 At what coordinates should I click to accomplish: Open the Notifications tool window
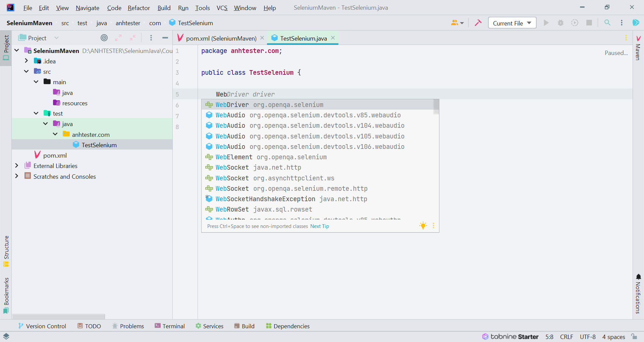click(638, 294)
